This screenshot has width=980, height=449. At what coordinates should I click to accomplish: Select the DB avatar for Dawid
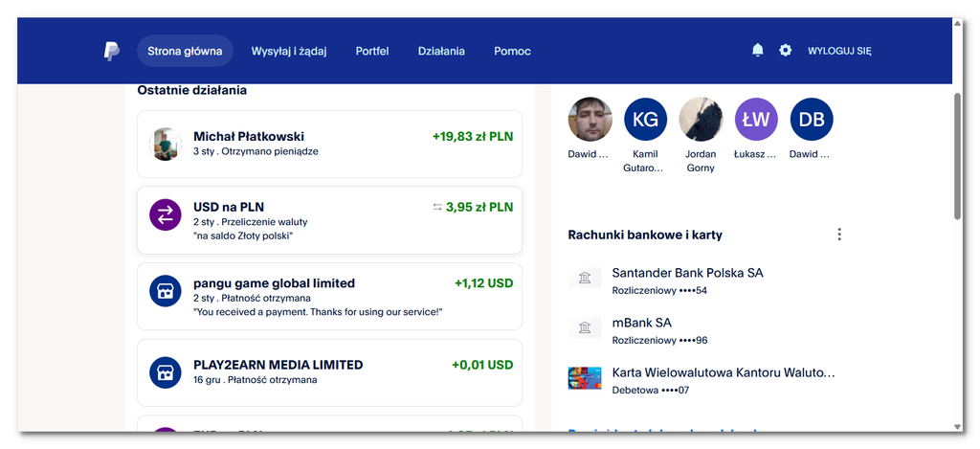(x=812, y=119)
